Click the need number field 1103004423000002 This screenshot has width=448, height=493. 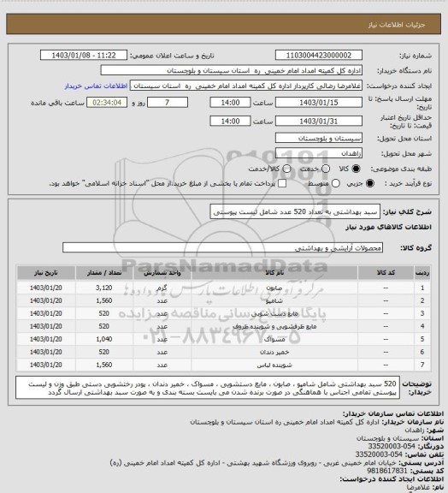click(319, 56)
